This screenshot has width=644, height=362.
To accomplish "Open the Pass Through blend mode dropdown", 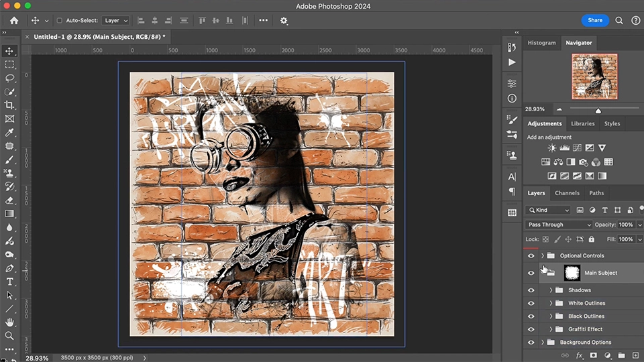I will pyautogui.click(x=559, y=225).
